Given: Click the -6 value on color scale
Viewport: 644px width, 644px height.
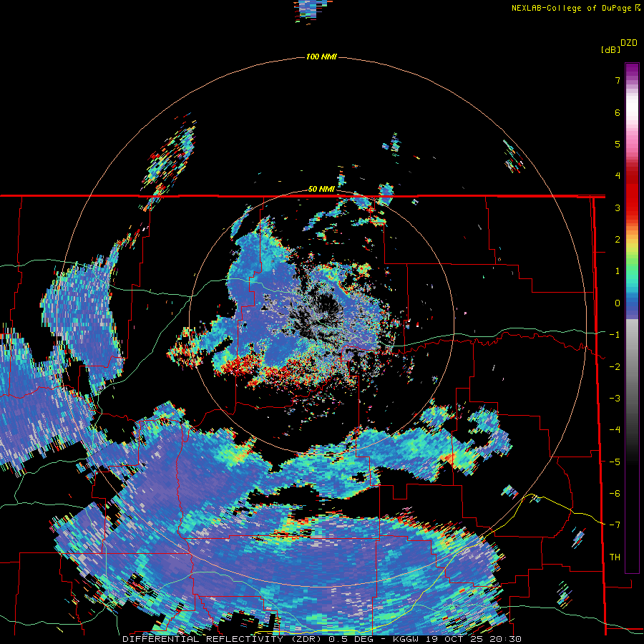Looking at the screenshot, I should 615,494.
